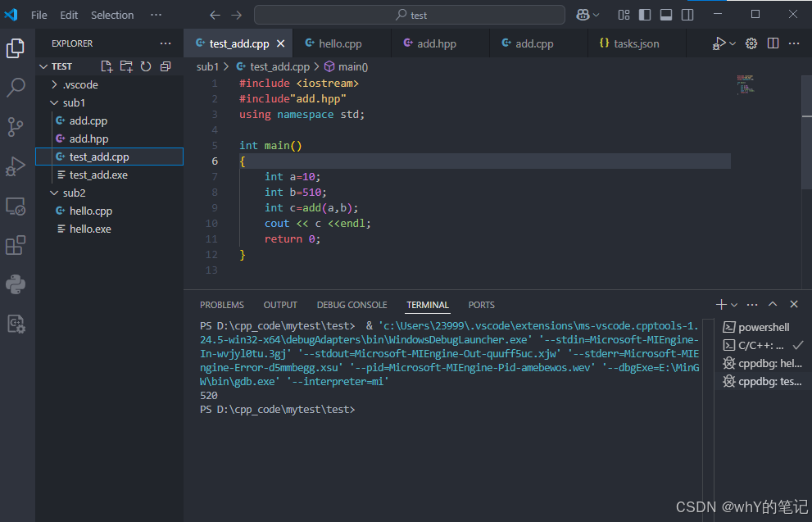This screenshot has width=812, height=522.
Task: Switch to add.hpp tab
Action: 440,43
